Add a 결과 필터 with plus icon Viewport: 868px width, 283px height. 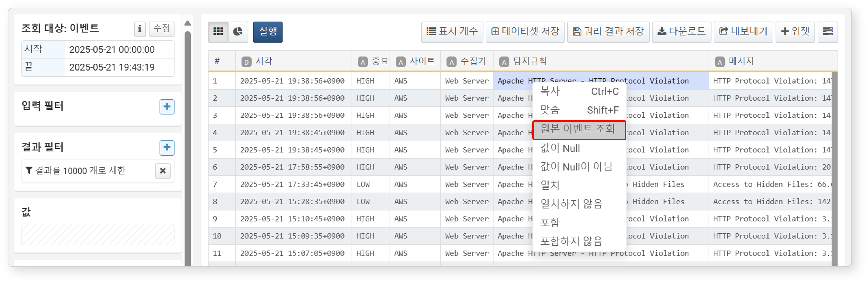167,148
